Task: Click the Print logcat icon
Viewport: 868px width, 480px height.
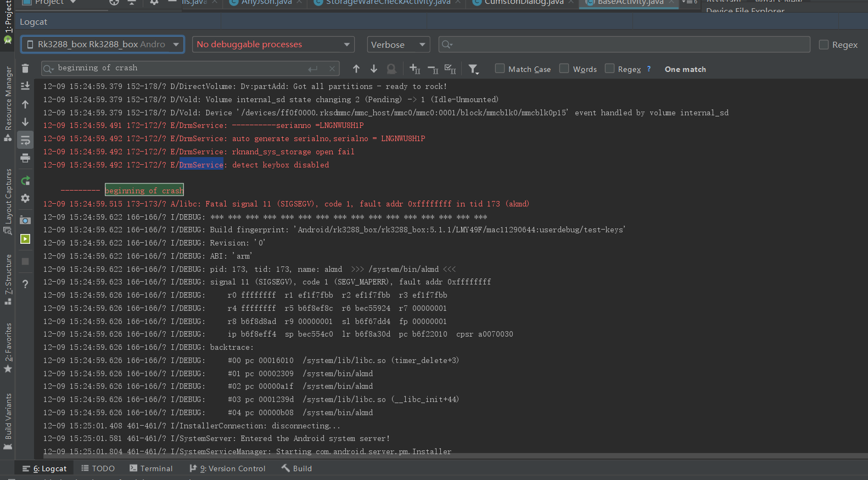Action: click(25, 158)
